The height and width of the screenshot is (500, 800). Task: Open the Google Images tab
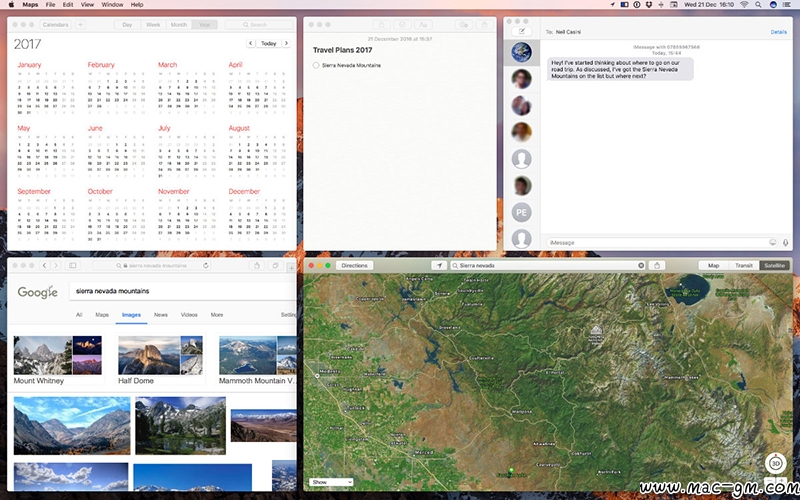(131, 315)
